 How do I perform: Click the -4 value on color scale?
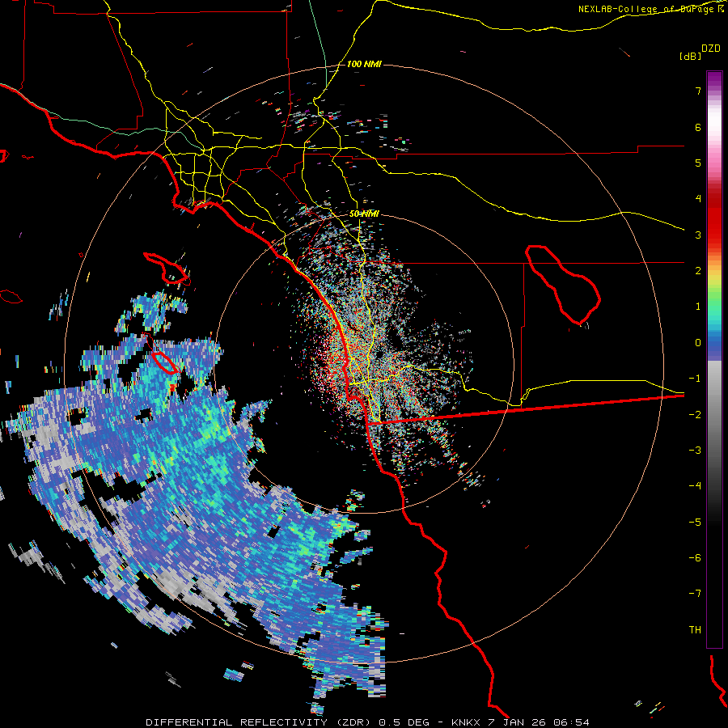pyautogui.click(x=695, y=486)
